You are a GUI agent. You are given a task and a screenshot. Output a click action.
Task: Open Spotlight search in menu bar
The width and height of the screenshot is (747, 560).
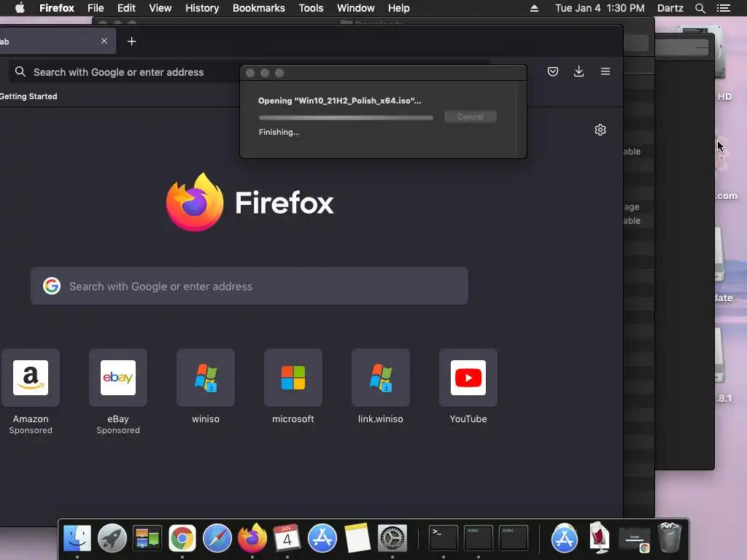coord(700,8)
